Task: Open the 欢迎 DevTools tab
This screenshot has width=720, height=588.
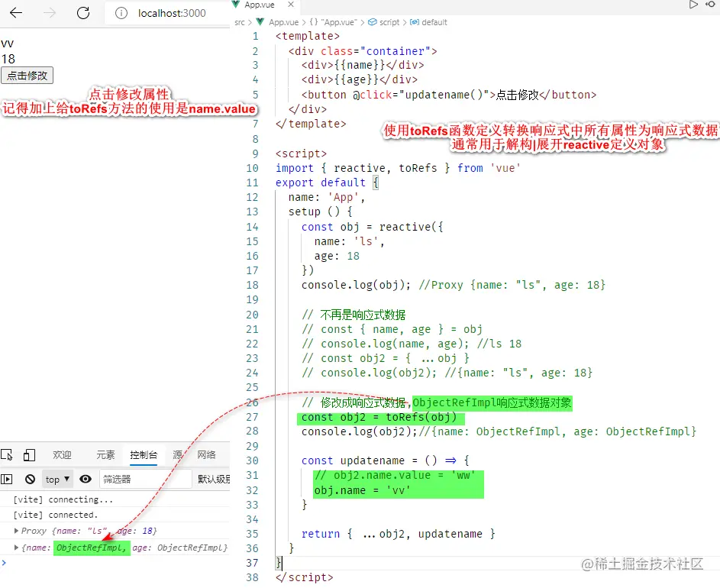Action: pyautogui.click(x=62, y=455)
